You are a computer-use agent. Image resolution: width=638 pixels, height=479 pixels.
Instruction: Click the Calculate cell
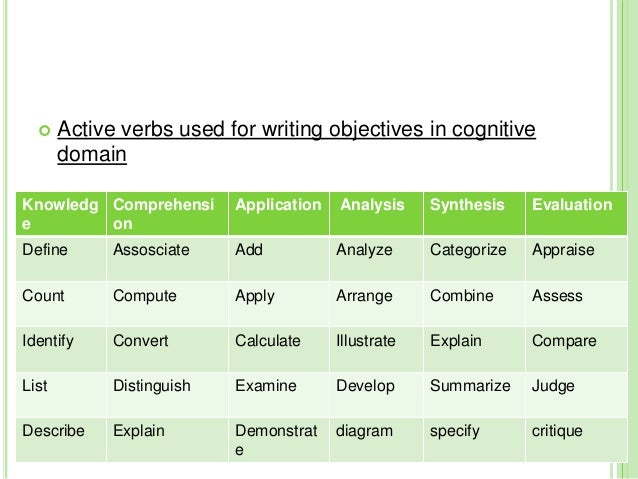point(279,349)
